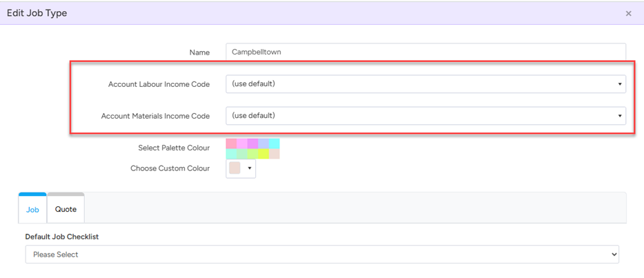Pick the pale green palette swatch

[242, 154]
